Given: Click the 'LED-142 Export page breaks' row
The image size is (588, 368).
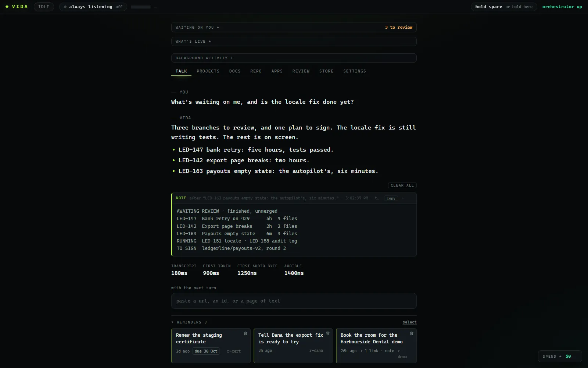Looking at the screenshot, I should (237, 226).
